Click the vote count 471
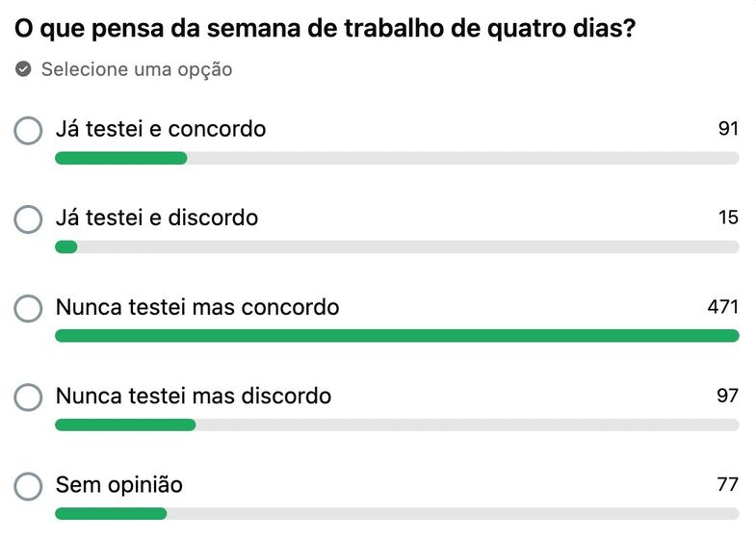 (x=722, y=306)
